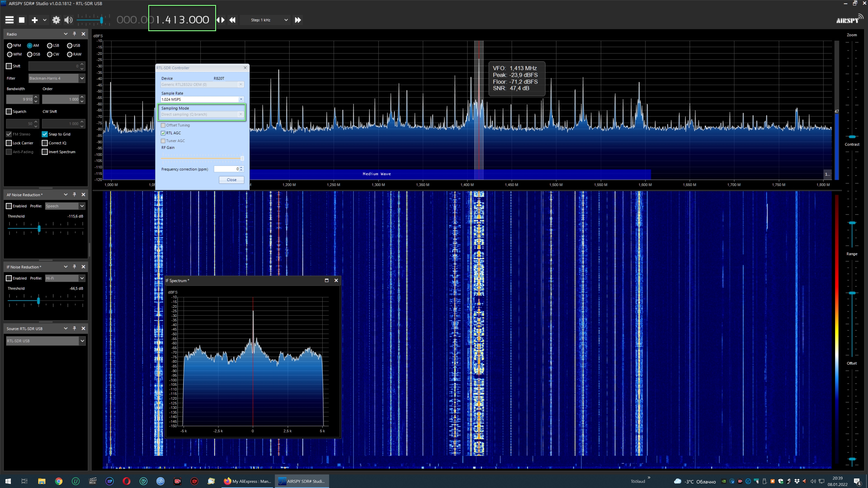Enable Correct IQ checkbox
Screen dimensions: 868x488
pos(45,143)
